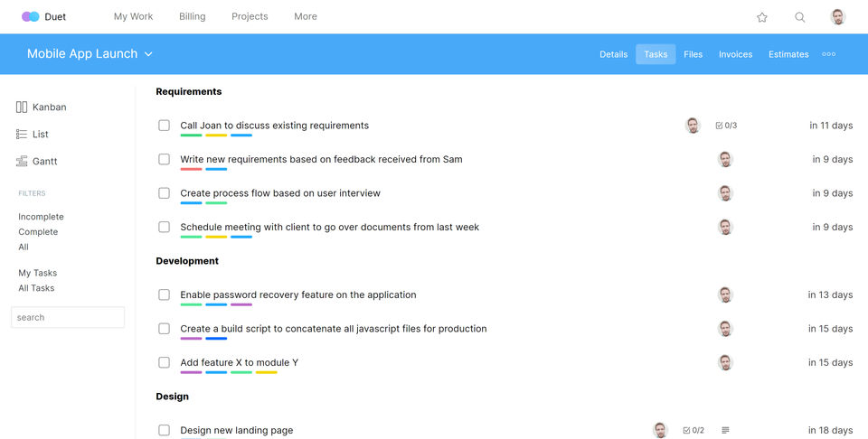This screenshot has width=868, height=439.
Task: Click red label on Write new requirements task
Action: [x=191, y=169]
